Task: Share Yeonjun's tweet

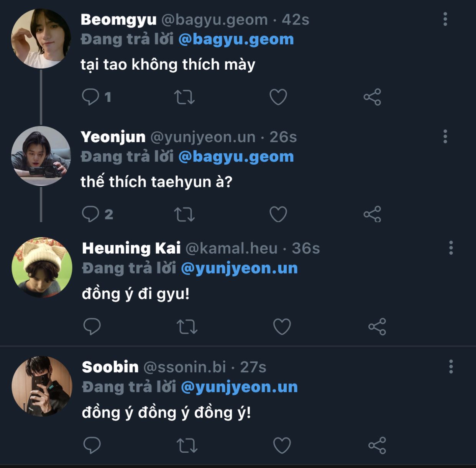Action: [x=372, y=214]
